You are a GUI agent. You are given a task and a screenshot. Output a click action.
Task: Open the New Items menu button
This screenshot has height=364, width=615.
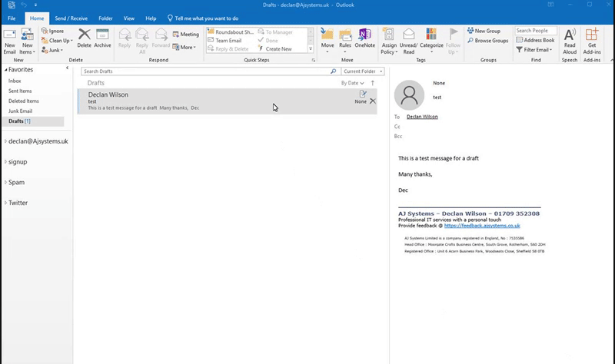point(27,41)
